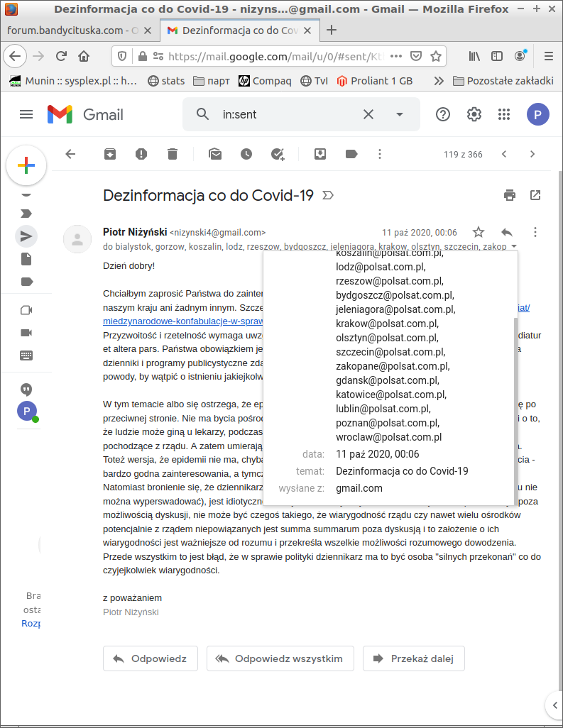Image resolution: width=563 pixels, height=728 pixels.
Task: Click the Gmail logo
Action: (85, 114)
